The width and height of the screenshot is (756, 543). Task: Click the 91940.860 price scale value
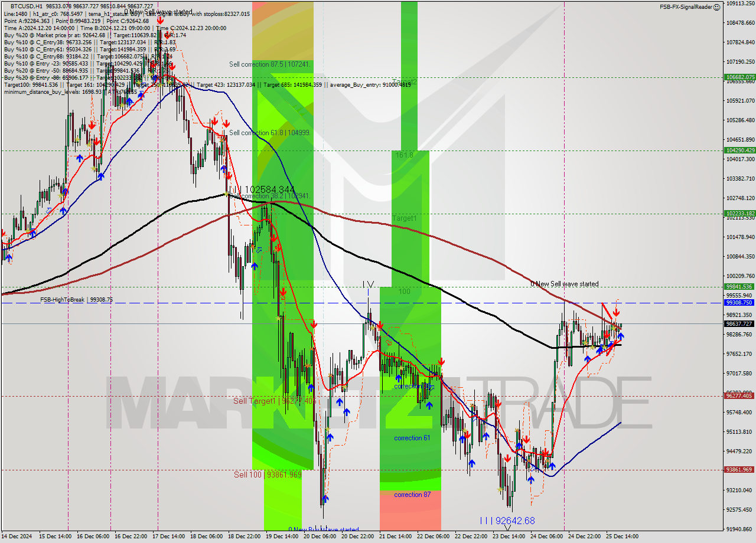coord(740,529)
